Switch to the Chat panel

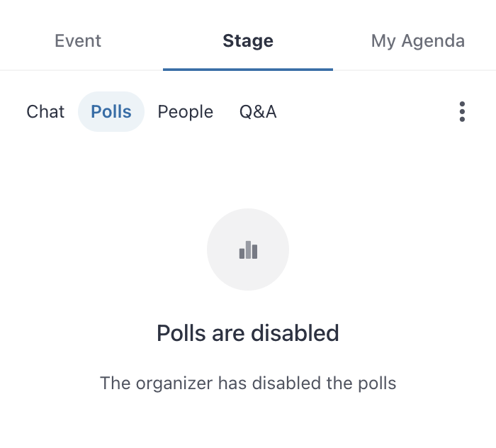click(45, 112)
